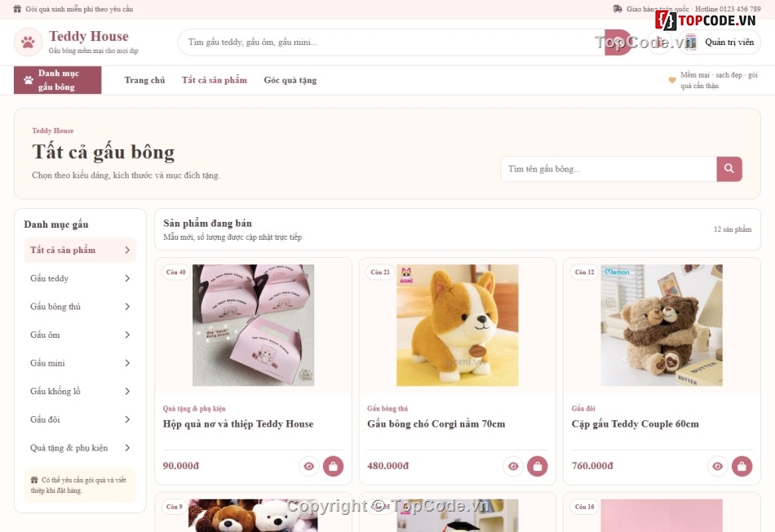
Task: Click Gấu bông thú product category label
Action: [387, 409]
